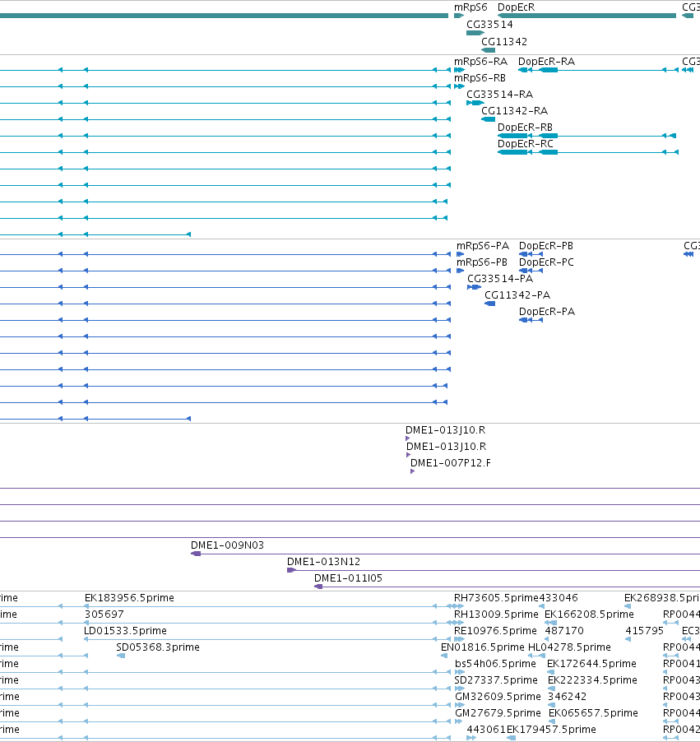This screenshot has height=742, width=700.
Task: Select the mRpS6-PA protein label
Action: click(x=483, y=246)
